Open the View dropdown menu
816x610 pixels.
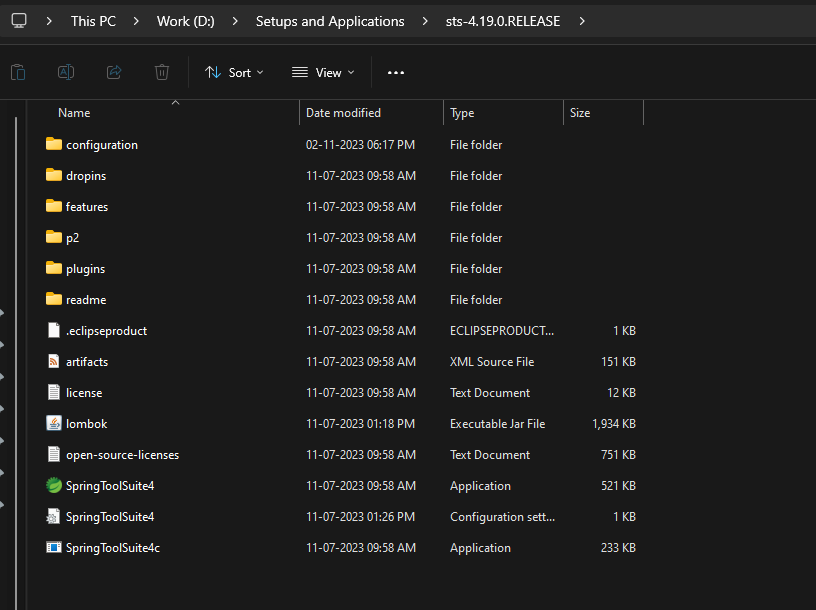325,72
